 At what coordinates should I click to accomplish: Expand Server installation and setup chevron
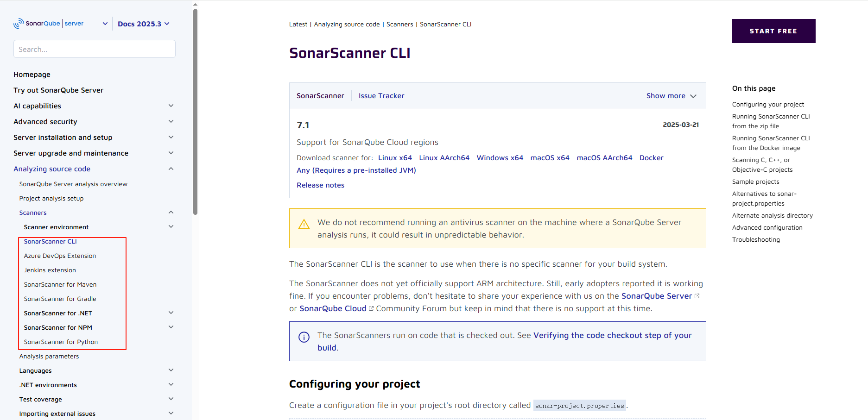pos(171,137)
